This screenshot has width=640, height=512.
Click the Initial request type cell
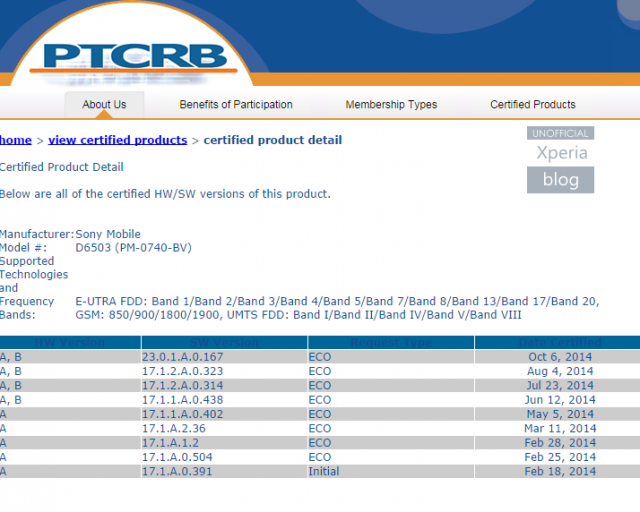pyautogui.click(x=391, y=471)
